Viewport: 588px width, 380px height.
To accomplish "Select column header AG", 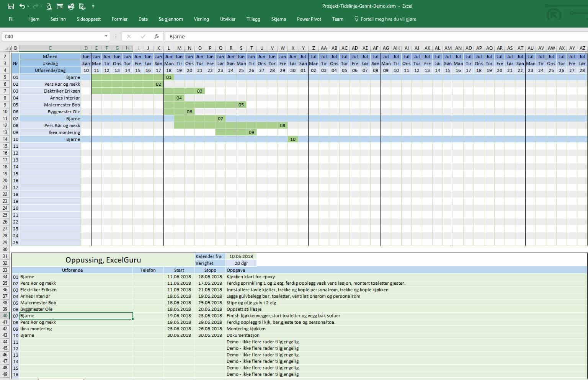I will [386, 48].
